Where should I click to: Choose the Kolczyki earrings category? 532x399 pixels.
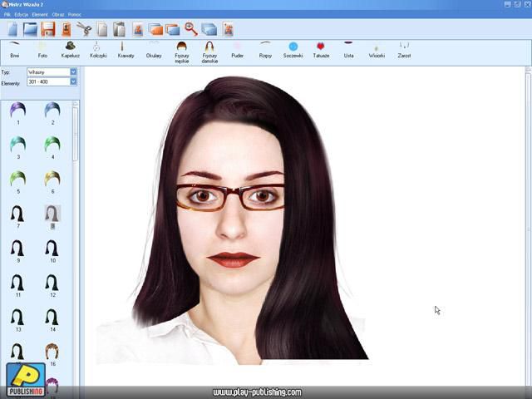[98, 48]
